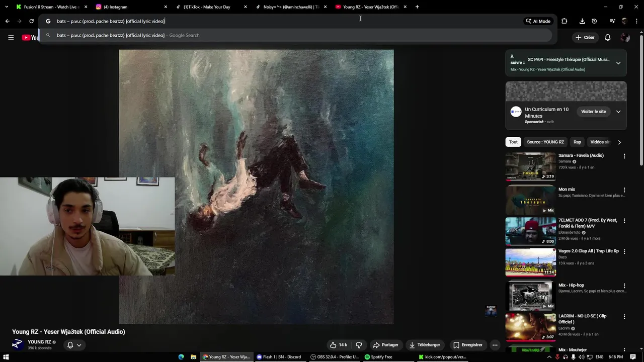The image size is (644, 362).
Task: Expand the 'À suivre' playlist queue chevron
Action: pos(618,63)
